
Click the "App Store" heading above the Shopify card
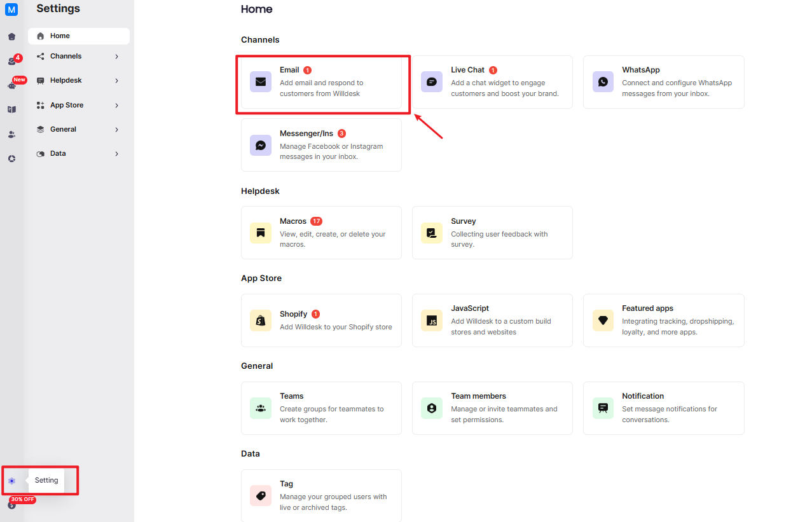[x=261, y=278]
